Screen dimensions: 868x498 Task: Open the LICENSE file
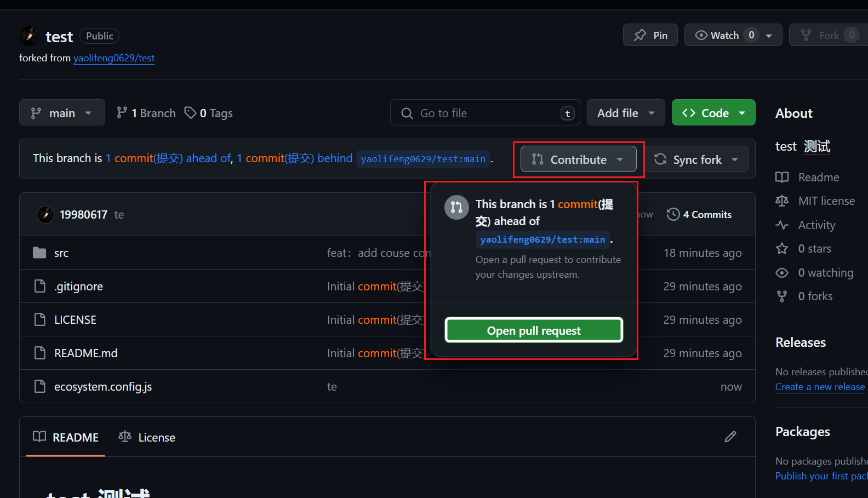click(x=75, y=320)
